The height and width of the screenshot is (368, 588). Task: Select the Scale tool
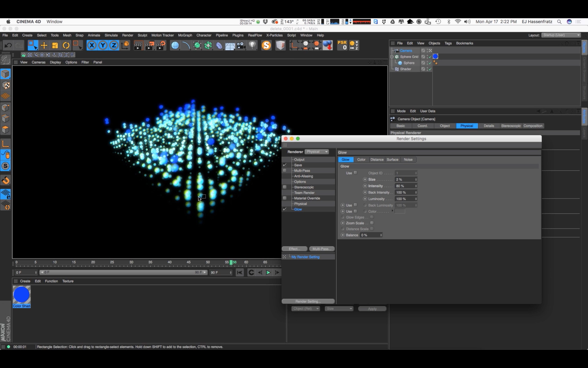point(55,46)
